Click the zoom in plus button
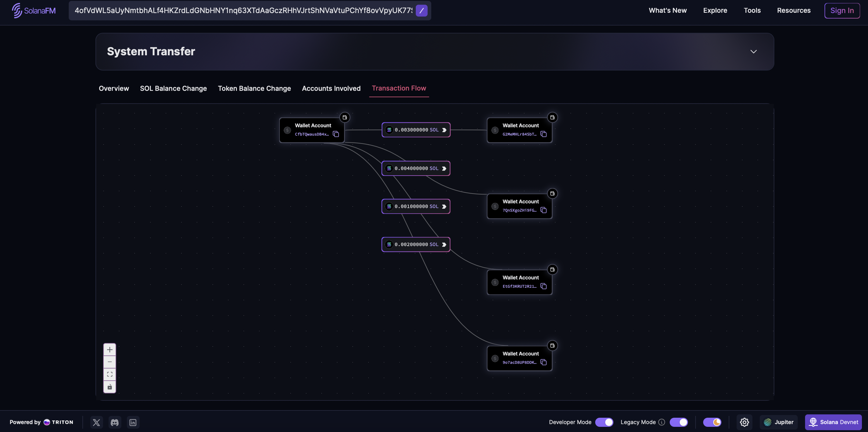The image size is (868, 432). tap(109, 349)
